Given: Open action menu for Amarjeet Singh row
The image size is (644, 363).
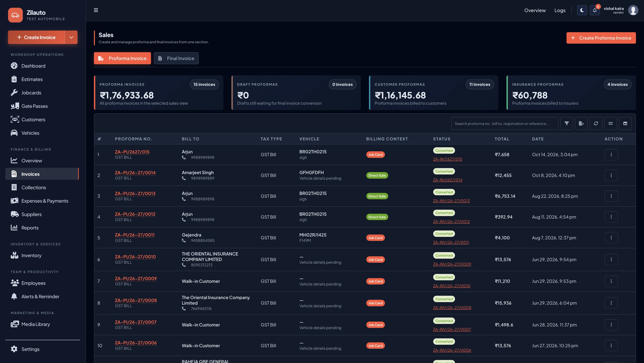Looking at the screenshot, I should click(611, 175).
